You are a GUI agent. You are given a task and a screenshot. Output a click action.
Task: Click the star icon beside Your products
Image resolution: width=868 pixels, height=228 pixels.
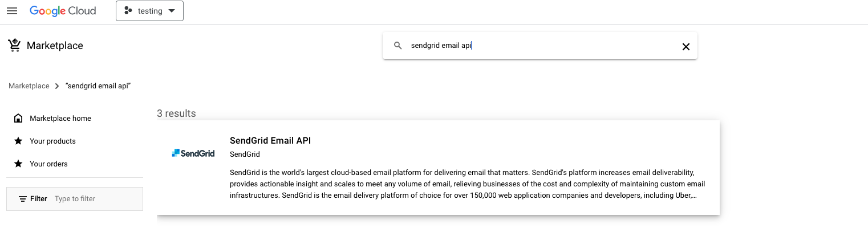(x=18, y=141)
